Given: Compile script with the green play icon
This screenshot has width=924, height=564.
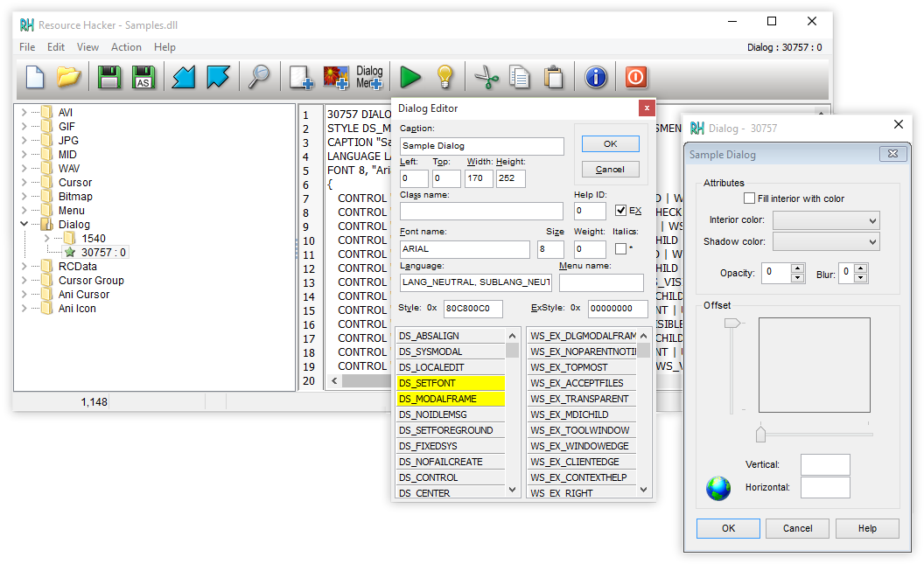Looking at the screenshot, I should click(410, 77).
